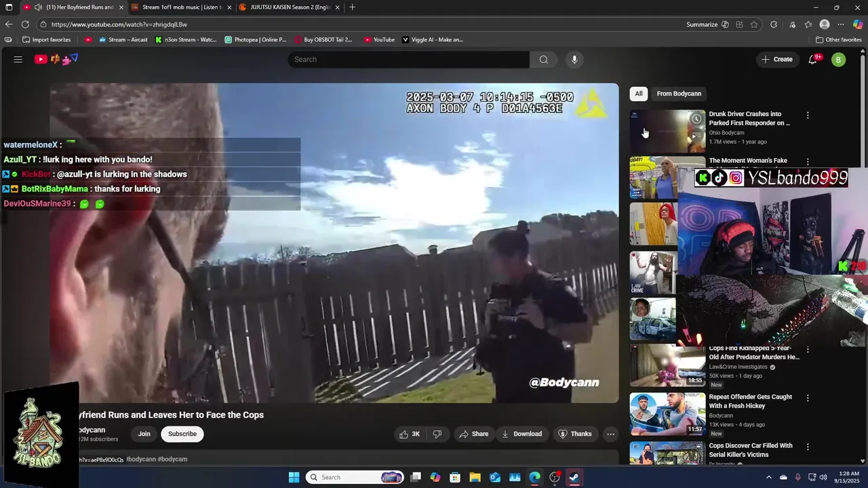The image size is (868, 488).
Task: Switch to the JUJUTSU KAISEN Season 2 tab
Action: pyautogui.click(x=290, y=7)
